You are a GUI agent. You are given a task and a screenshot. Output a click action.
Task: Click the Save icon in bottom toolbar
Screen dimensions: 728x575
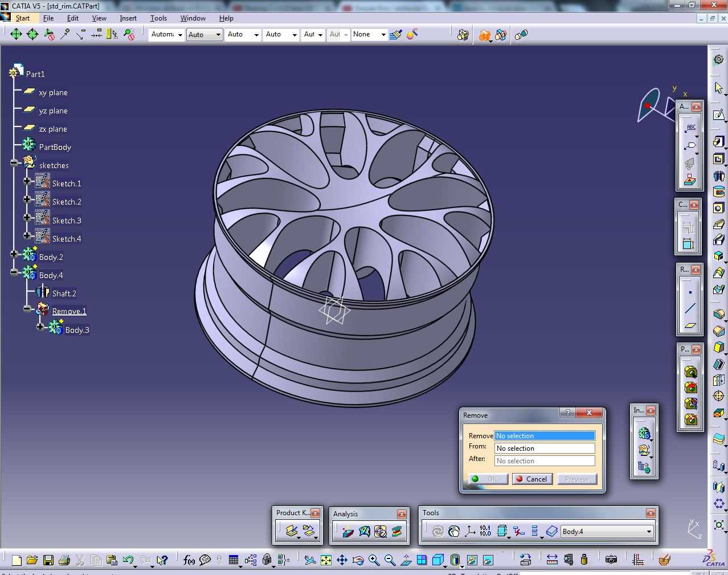[x=48, y=560]
